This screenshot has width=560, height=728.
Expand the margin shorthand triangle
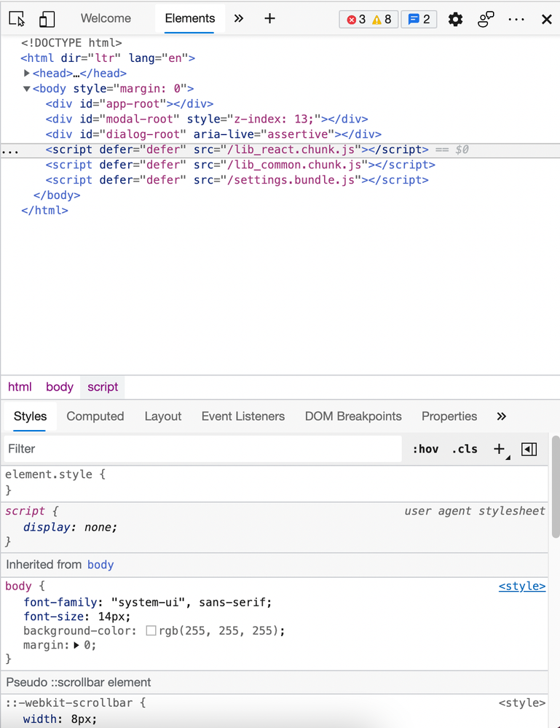(x=76, y=646)
